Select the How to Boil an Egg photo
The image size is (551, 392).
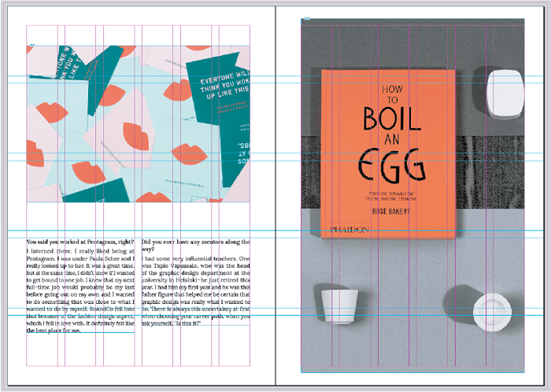point(412,195)
